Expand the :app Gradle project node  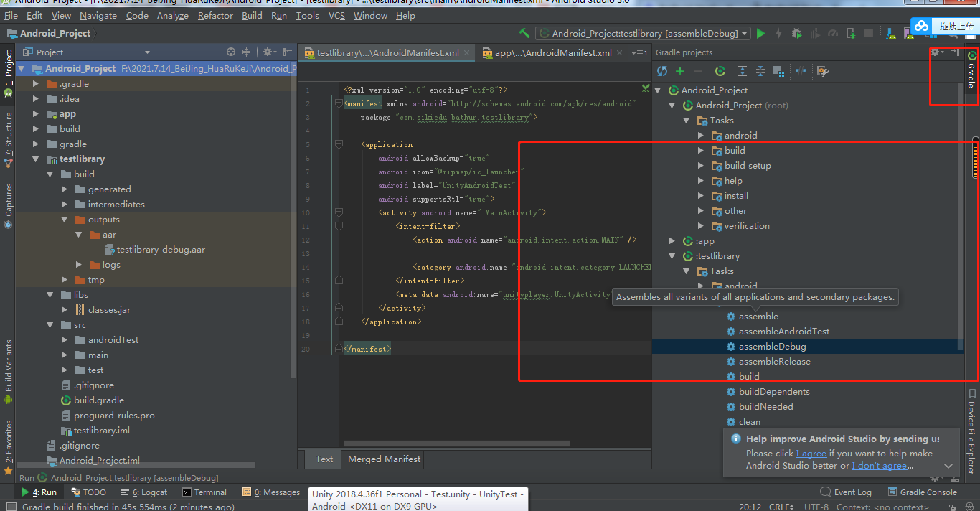point(672,241)
